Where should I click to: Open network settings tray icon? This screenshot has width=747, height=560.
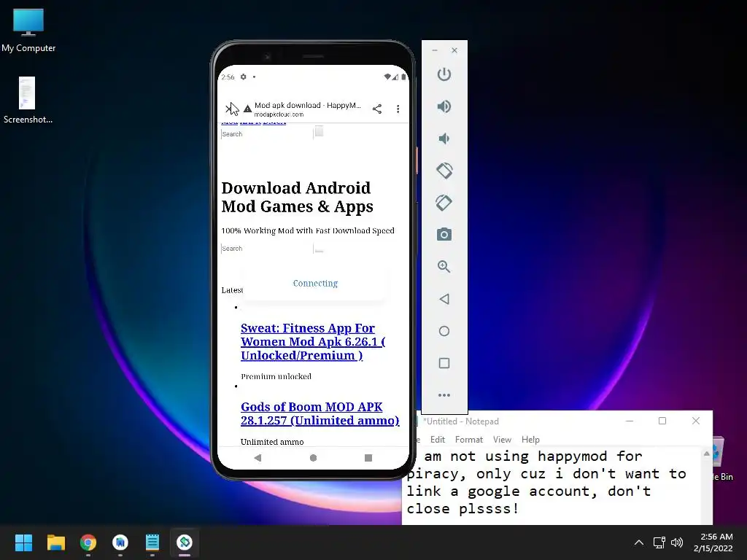pos(659,542)
